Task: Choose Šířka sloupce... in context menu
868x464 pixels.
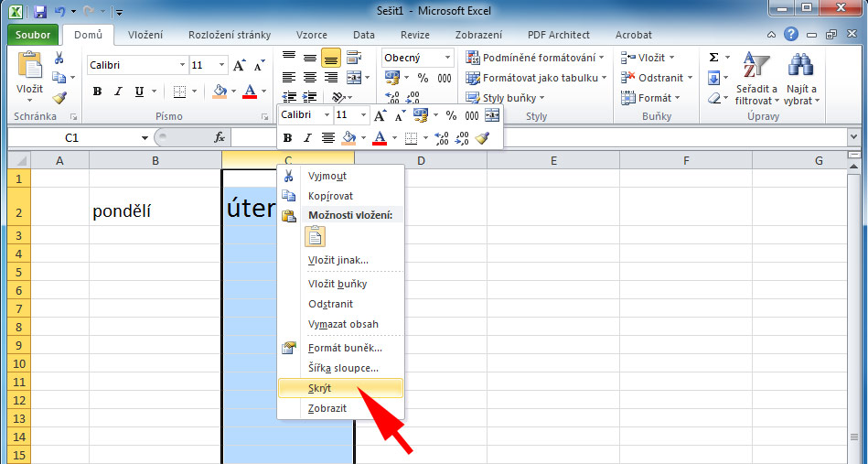Action: coord(340,368)
